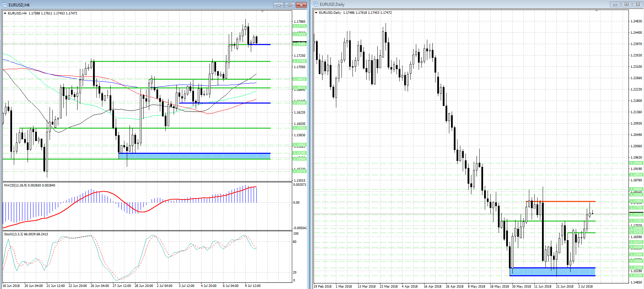Click the chart shift marker in Daily chart
This screenshot has width=644, height=289.
(597, 11)
